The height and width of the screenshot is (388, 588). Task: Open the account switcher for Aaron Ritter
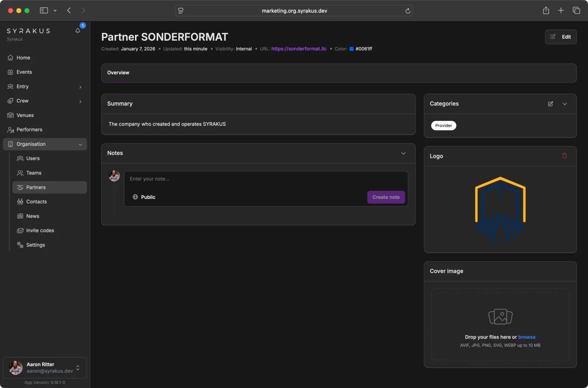click(78, 367)
